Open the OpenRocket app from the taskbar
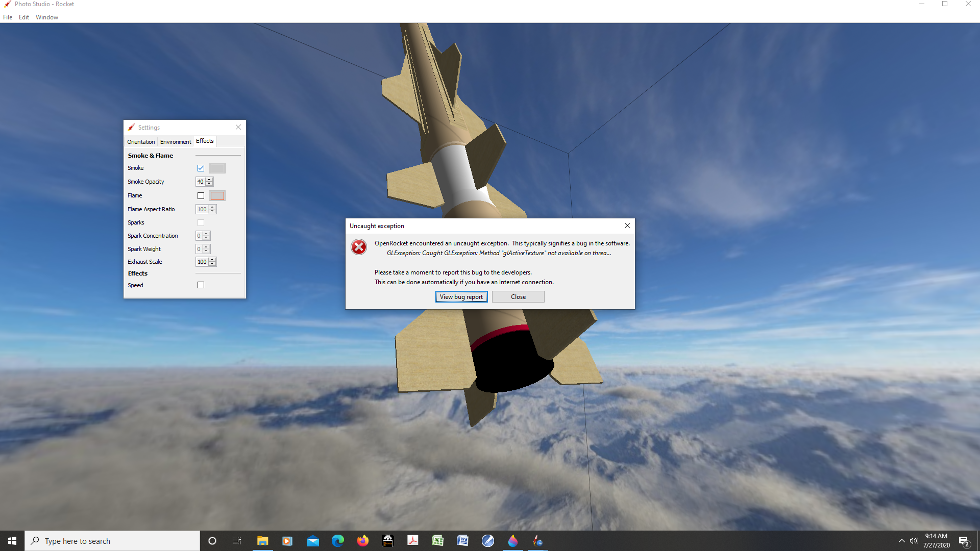The width and height of the screenshot is (980, 551). [537, 540]
